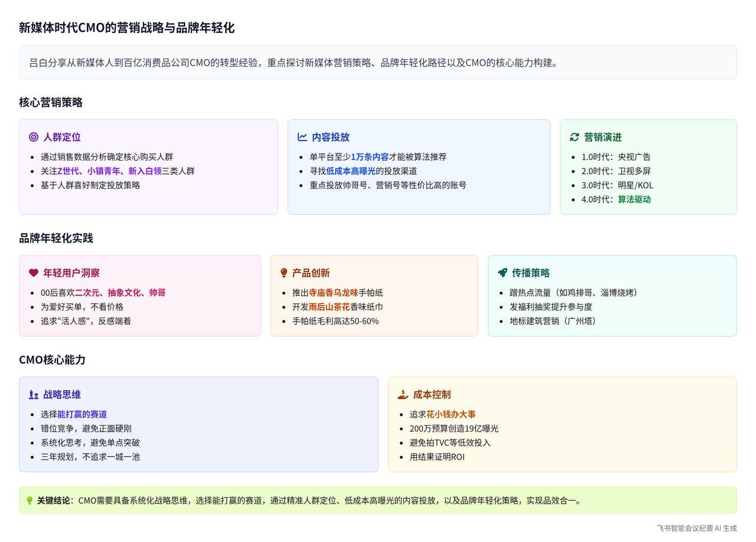Click the rocket icon beside 传播策略
Viewport: 756px width, 542px height.
tap(503, 273)
